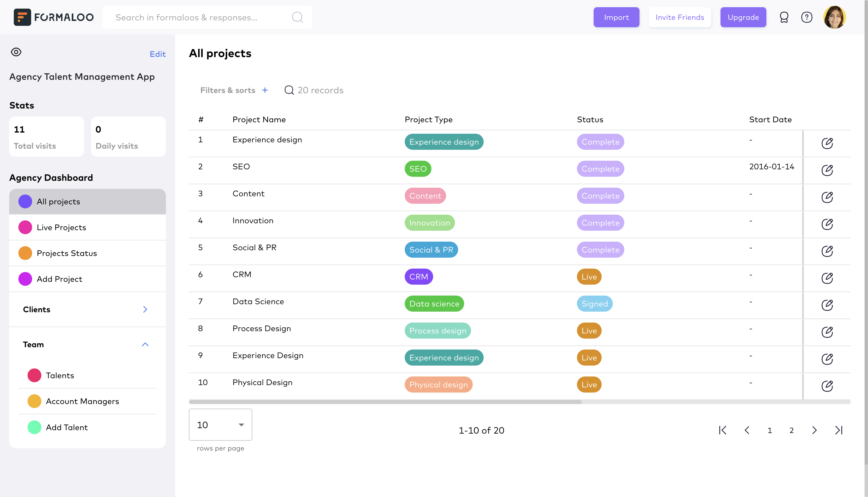Viewport: 868px width, 497px height.
Task: Go to page 1
Action: [x=770, y=430]
